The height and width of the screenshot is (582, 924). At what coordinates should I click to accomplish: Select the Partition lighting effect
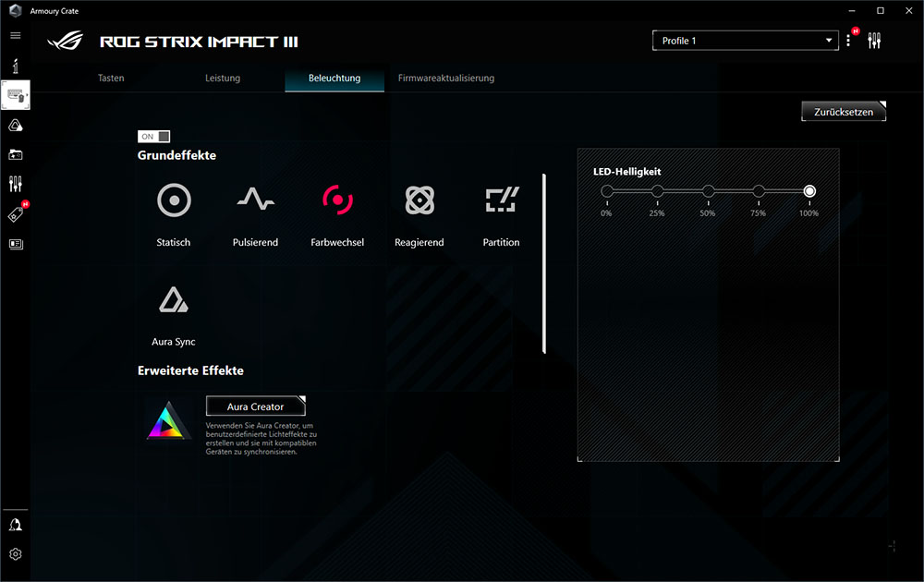pyautogui.click(x=502, y=200)
